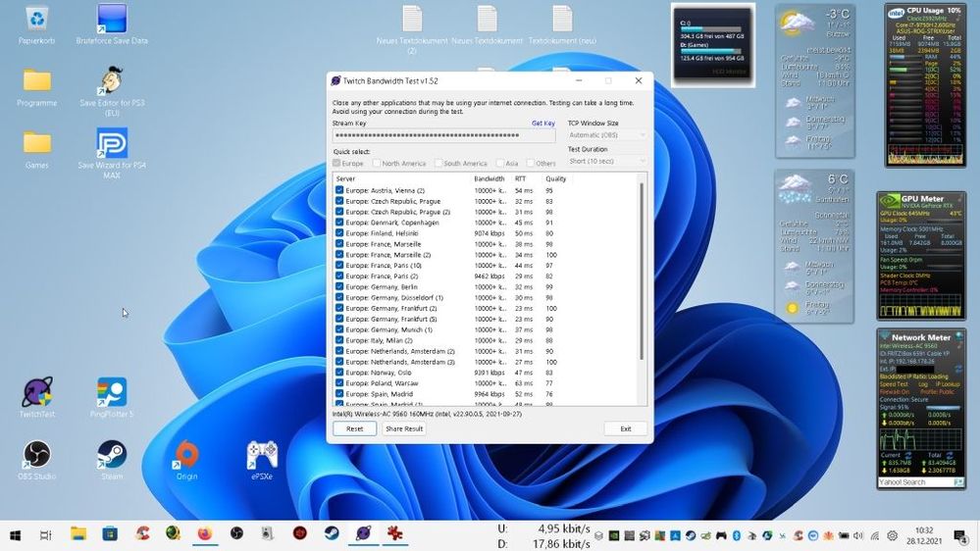980x551 pixels.
Task: Click the Share Result button
Action: (403, 428)
